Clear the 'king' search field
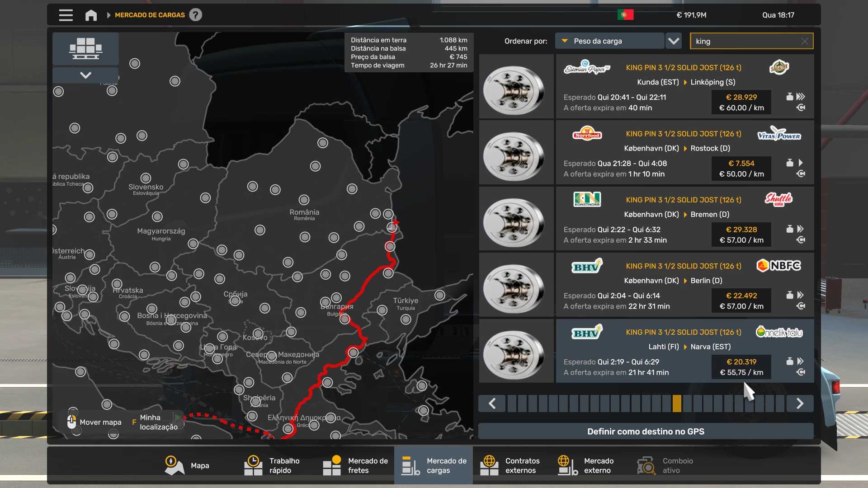Screen dimensions: 868x488 tap(804, 41)
